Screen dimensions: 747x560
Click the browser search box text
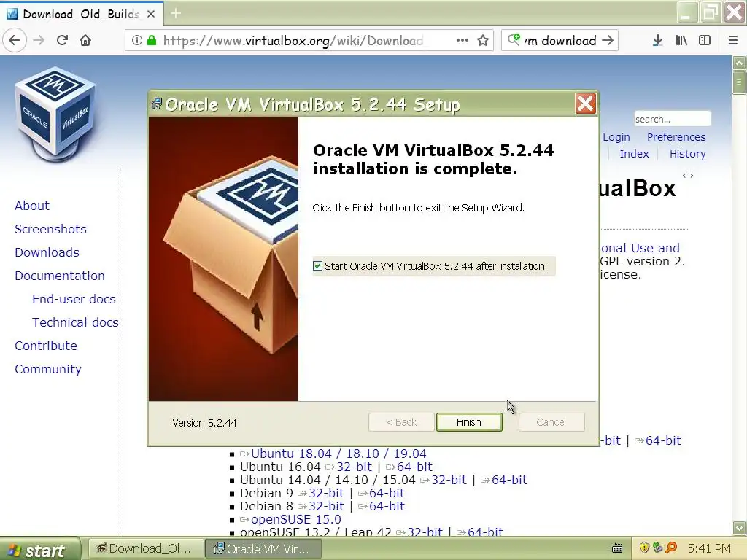[560, 41]
